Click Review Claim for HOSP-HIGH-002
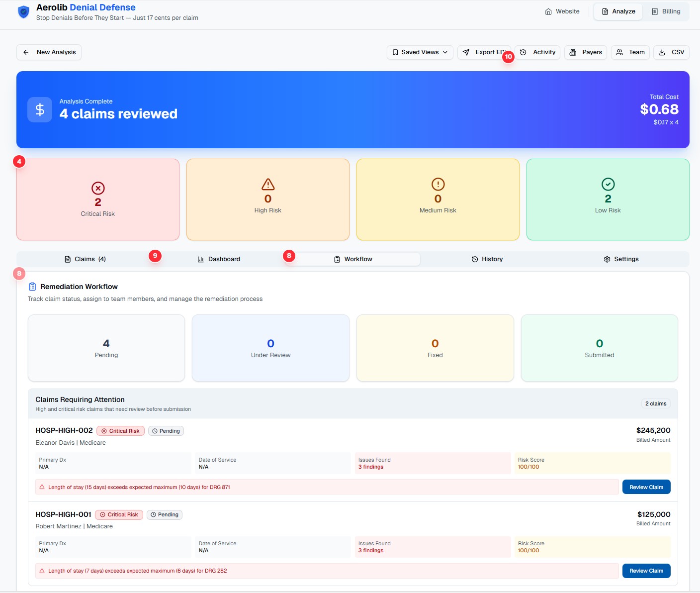This screenshot has height=593, width=700. (x=646, y=487)
